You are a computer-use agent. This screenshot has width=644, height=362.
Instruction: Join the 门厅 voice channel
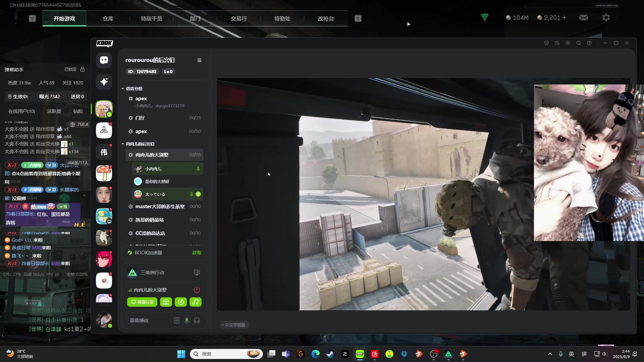click(x=164, y=118)
